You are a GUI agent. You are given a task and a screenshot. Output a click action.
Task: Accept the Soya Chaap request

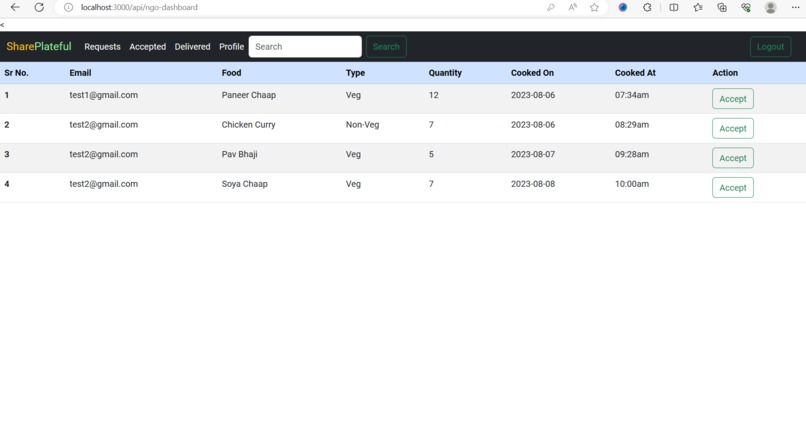[732, 188]
